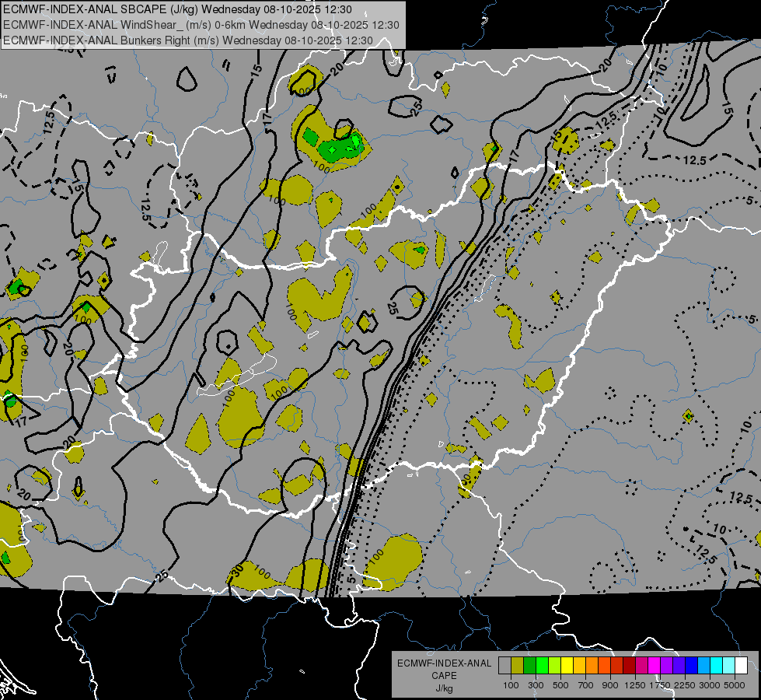Select the orange-red legend swatch
Screen dimensions: 761x700
point(604,666)
